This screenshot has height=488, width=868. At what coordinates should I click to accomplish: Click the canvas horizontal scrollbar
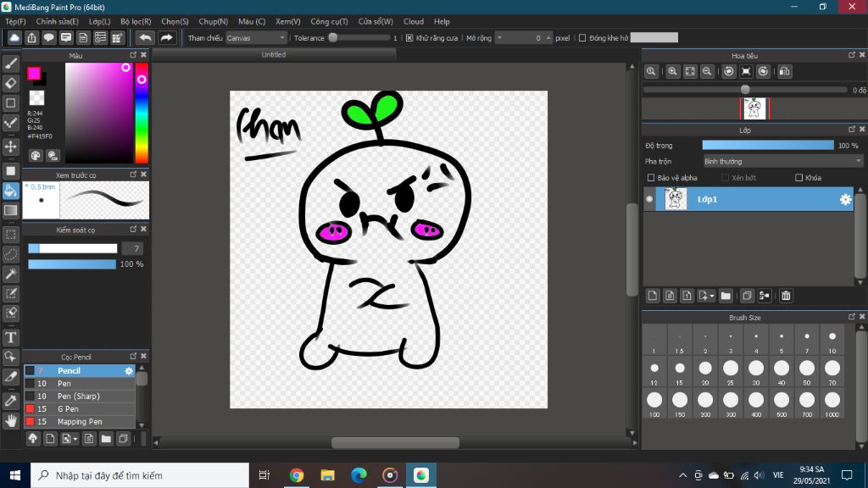[x=395, y=442]
